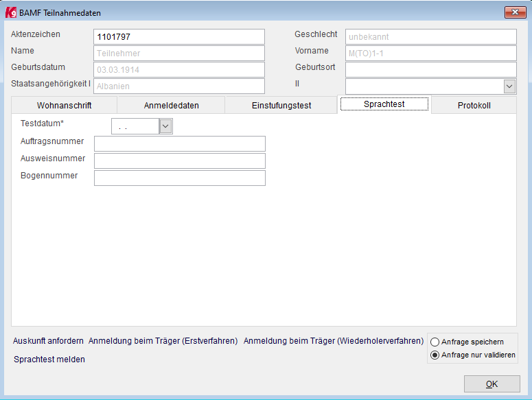Click the Auftragsnummer label
Image resolution: width=532 pixels, height=400 pixels.
point(52,141)
